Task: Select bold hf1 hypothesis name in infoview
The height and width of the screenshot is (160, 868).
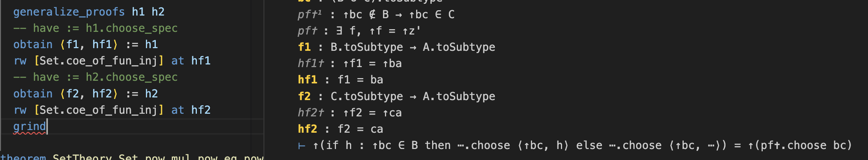Action: [x=307, y=80]
